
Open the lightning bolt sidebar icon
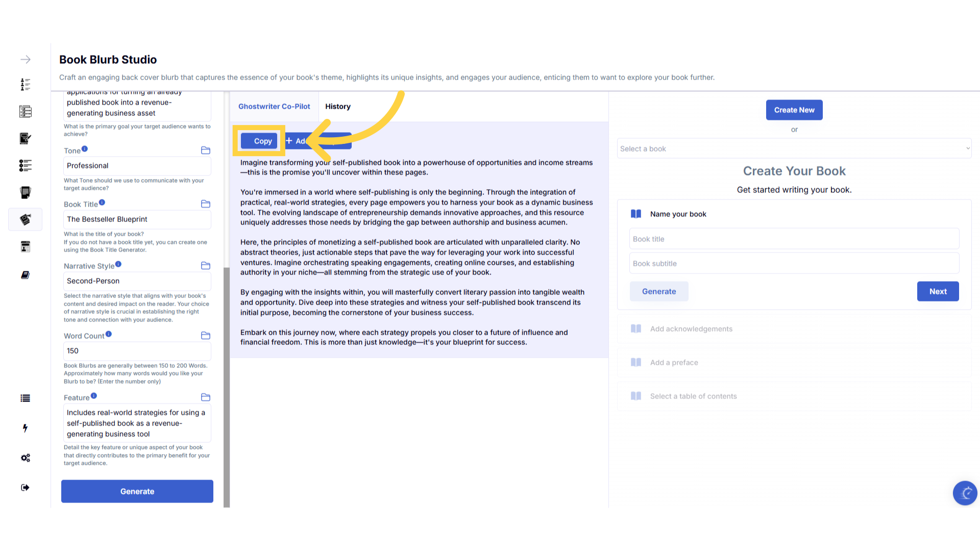click(x=25, y=428)
